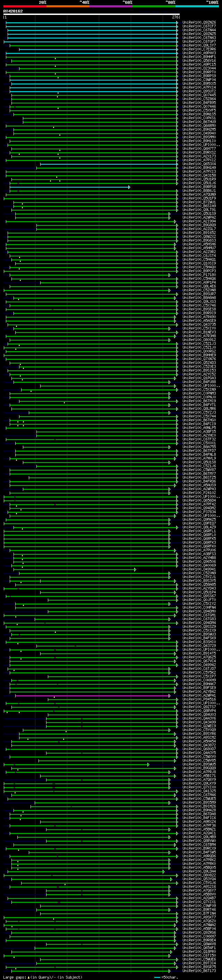Image resolution: width=222 pixels, height=980 pixels.
Task: Click sequence label UniRef100_Q7XN76
Action: [199, 359]
